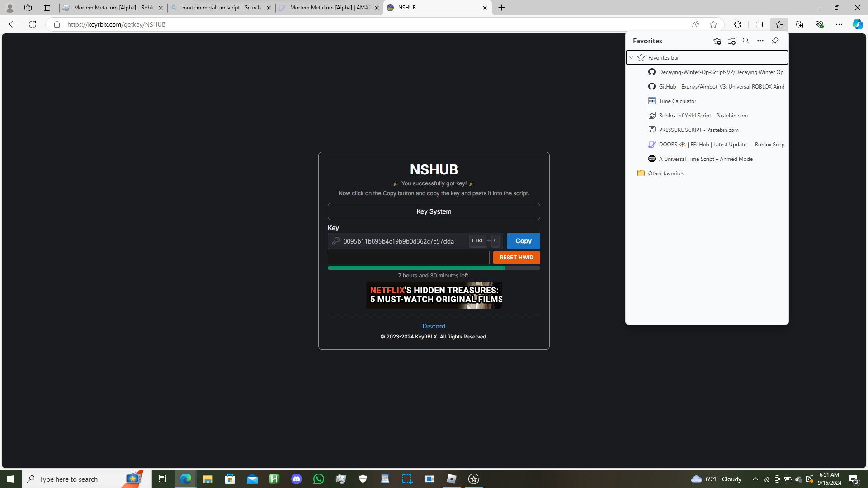The width and height of the screenshot is (868, 488).
Task: Click the green time-remaining progress bar
Action: 434,268
